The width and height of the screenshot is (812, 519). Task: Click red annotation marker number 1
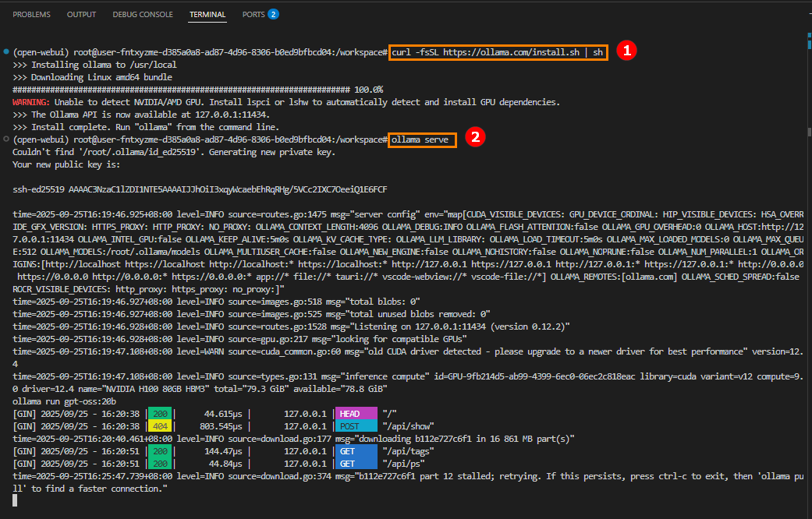(x=626, y=51)
